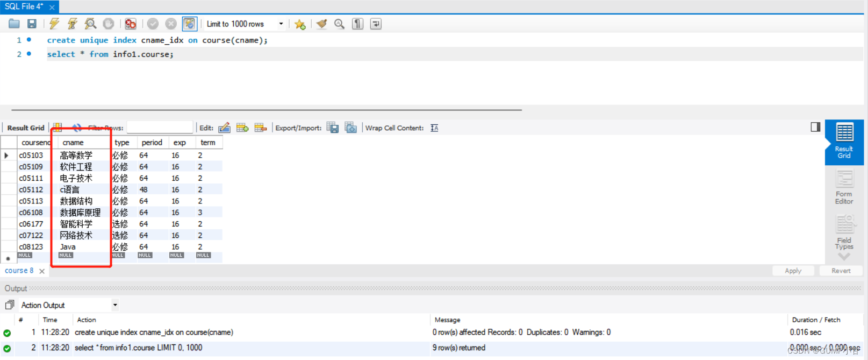Rollback transaction X icon
The width and height of the screenshot is (868, 360).
[171, 24]
